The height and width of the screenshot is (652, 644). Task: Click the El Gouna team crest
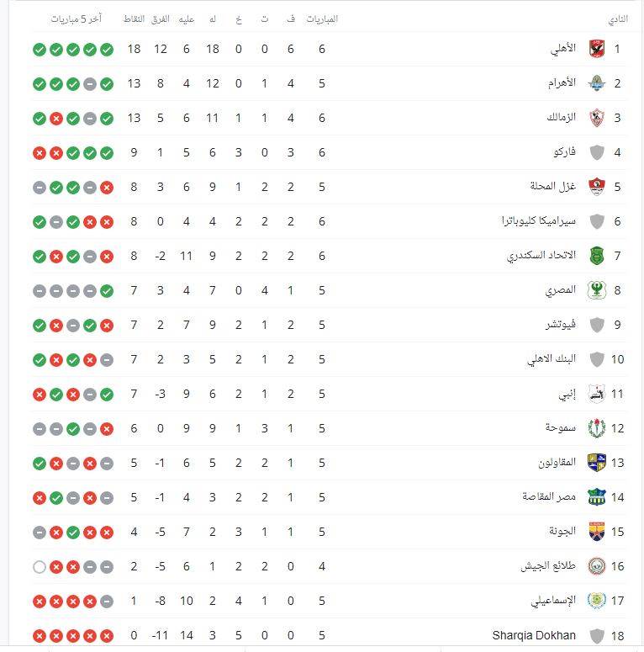coord(596,532)
